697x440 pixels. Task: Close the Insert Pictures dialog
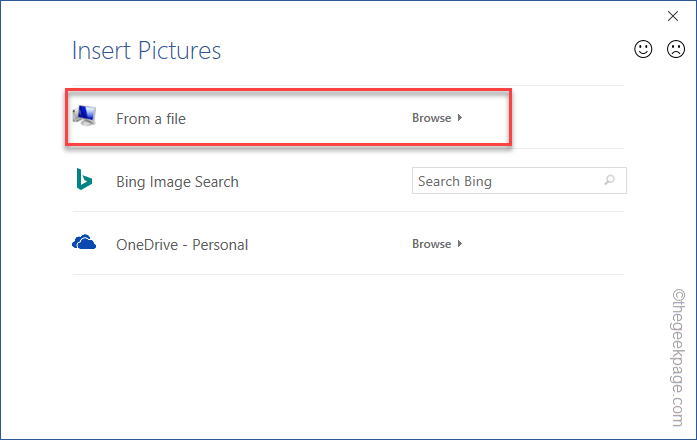pyautogui.click(x=673, y=16)
